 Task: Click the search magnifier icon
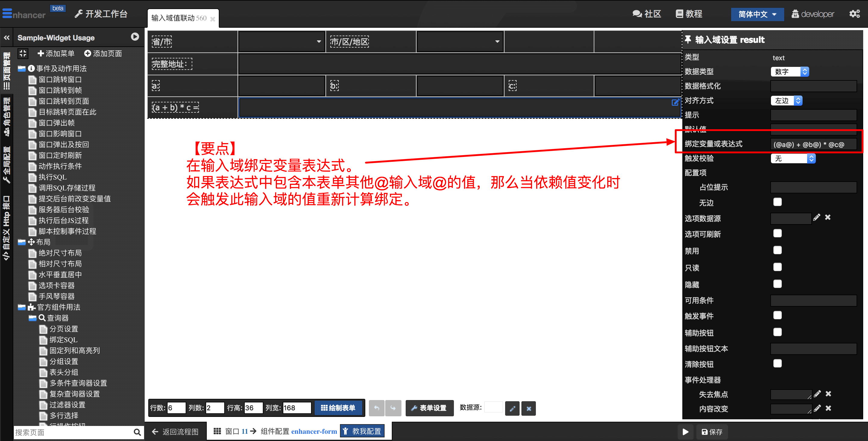click(x=137, y=432)
